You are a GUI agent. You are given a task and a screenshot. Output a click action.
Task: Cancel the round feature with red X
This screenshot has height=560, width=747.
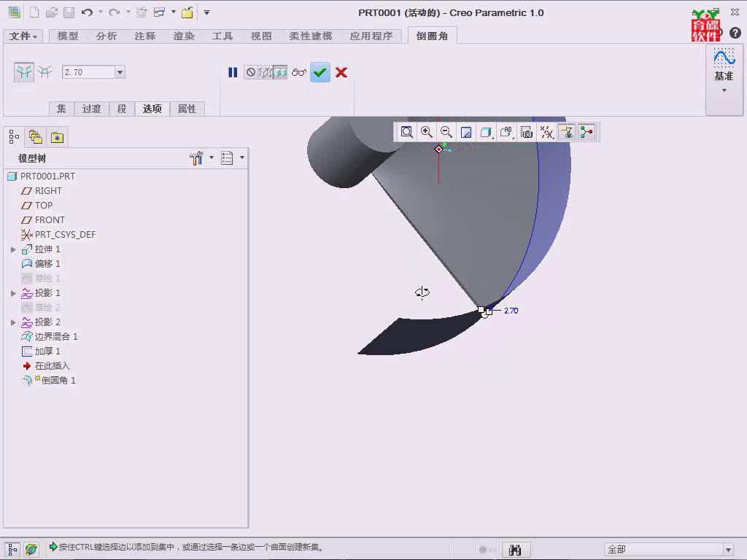click(341, 72)
